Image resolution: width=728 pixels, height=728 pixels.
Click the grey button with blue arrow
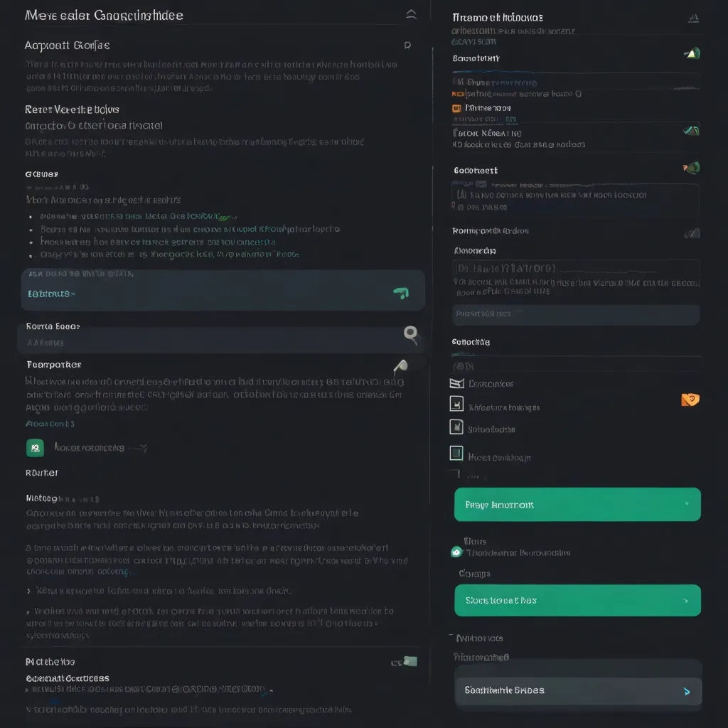tap(577, 690)
